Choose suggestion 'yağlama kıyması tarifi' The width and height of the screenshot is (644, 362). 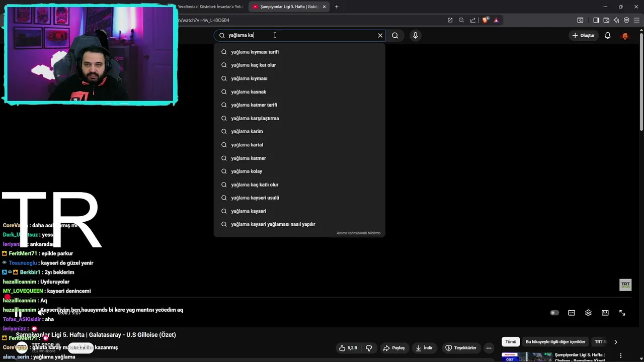(299, 52)
